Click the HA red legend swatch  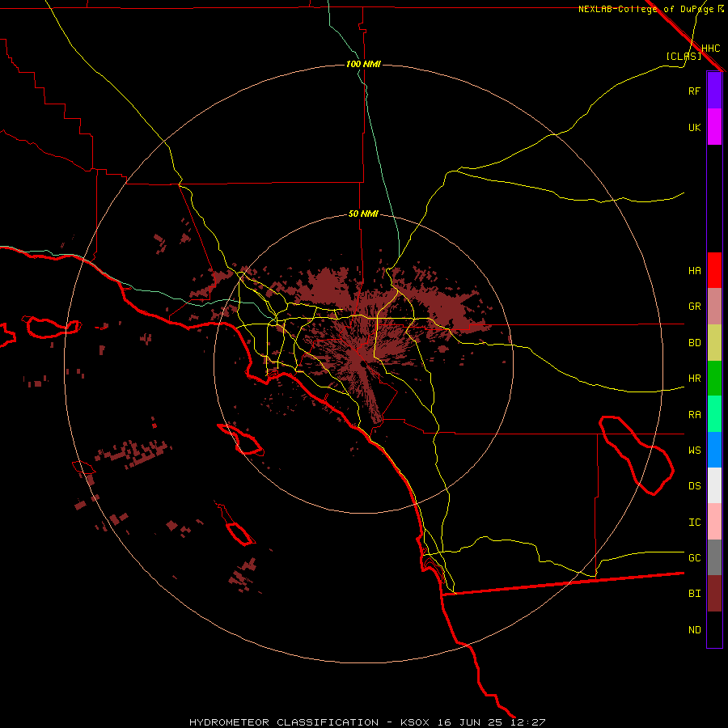714,270
